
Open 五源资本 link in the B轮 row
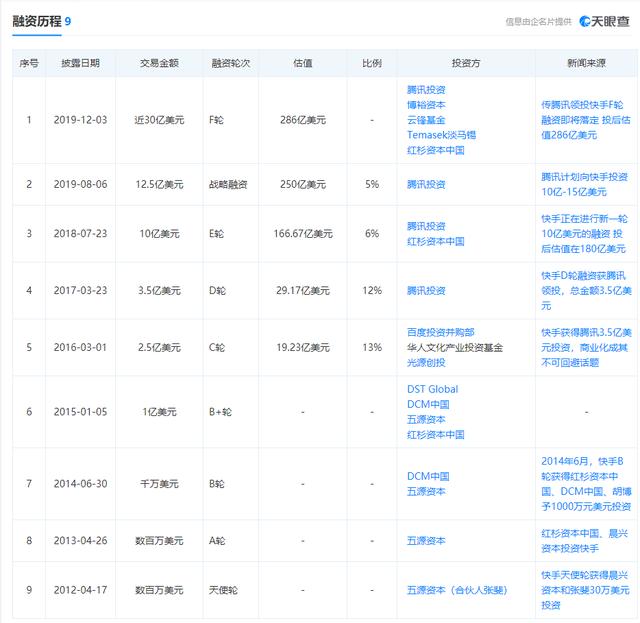click(x=426, y=491)
